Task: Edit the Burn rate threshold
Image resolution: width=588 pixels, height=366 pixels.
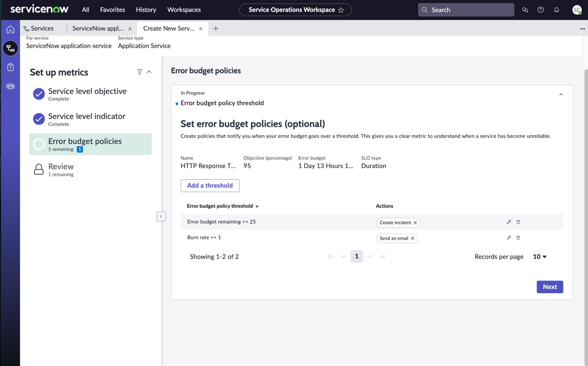Action: pyautogui.click(x=509, y=237)
